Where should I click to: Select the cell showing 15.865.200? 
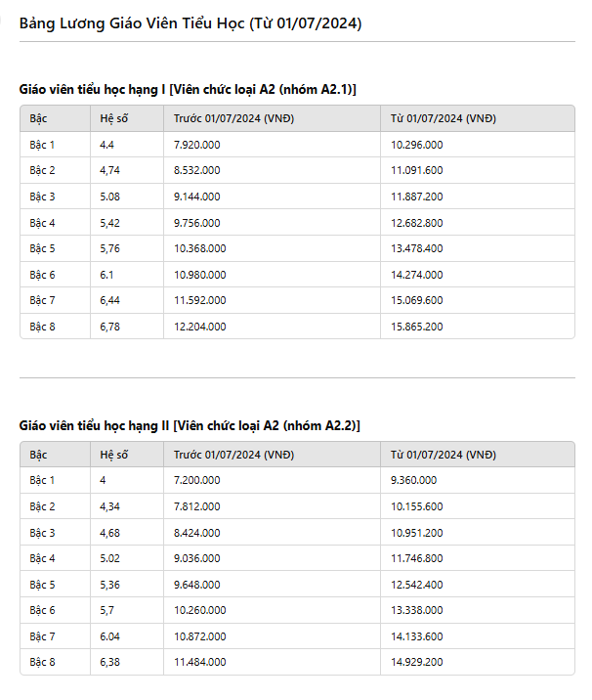(x=478, y=327)
